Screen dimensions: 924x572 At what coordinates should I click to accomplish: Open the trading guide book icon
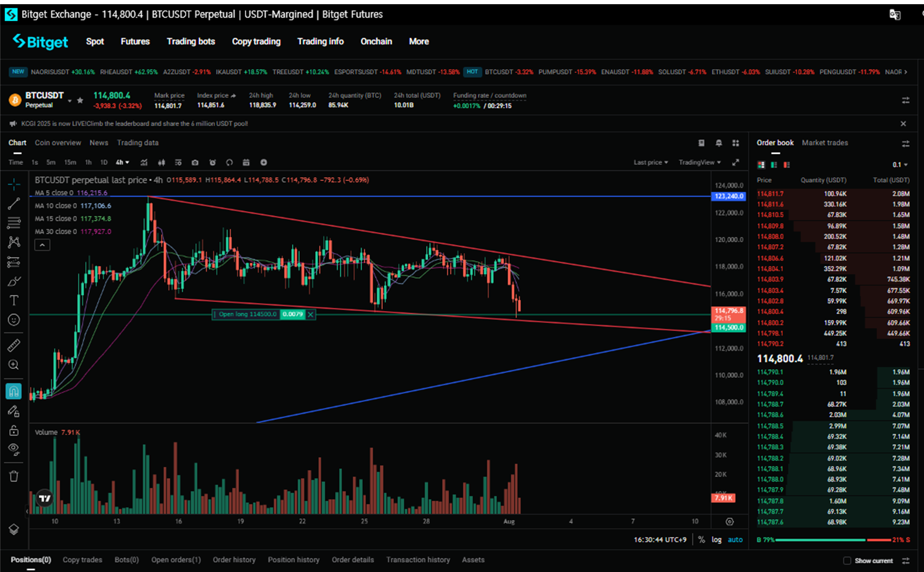pos(701,143)
